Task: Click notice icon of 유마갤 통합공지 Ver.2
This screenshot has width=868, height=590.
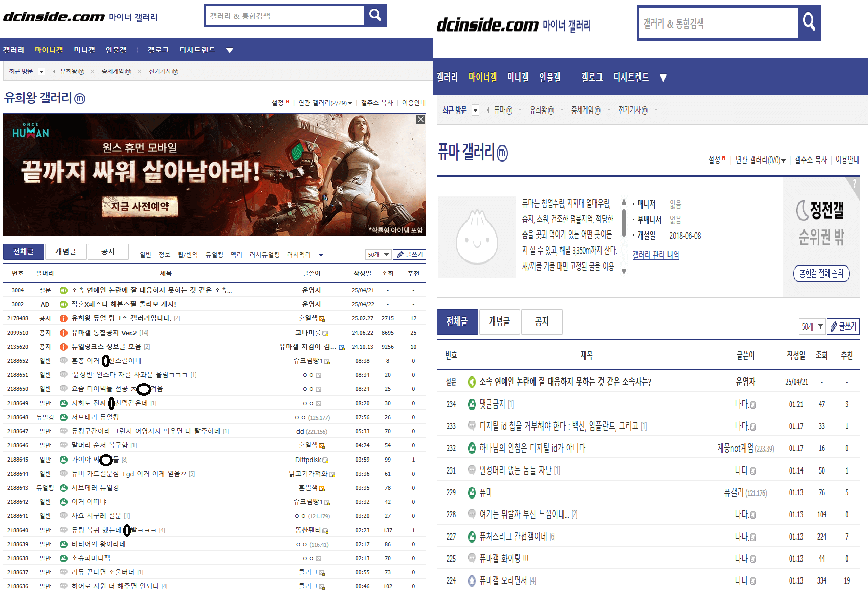Action: (x=64, y=333)
